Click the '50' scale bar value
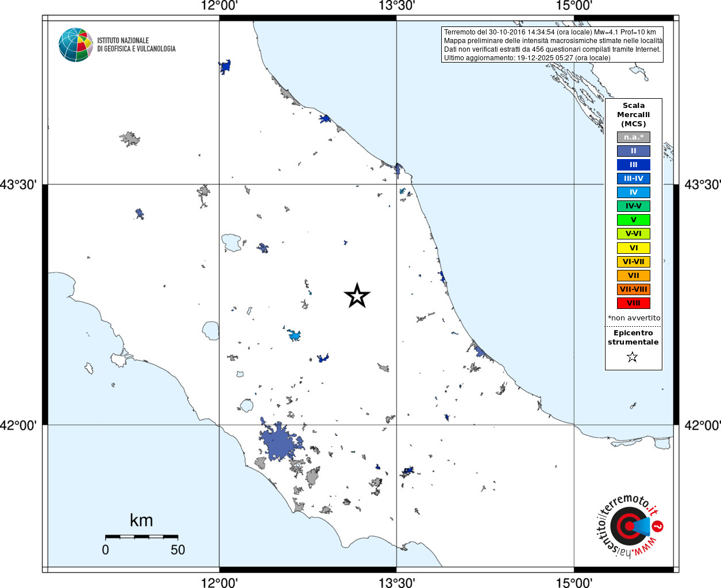Image resolution: width=721 pixels, height=588 pixels. [x=178, y=550]
